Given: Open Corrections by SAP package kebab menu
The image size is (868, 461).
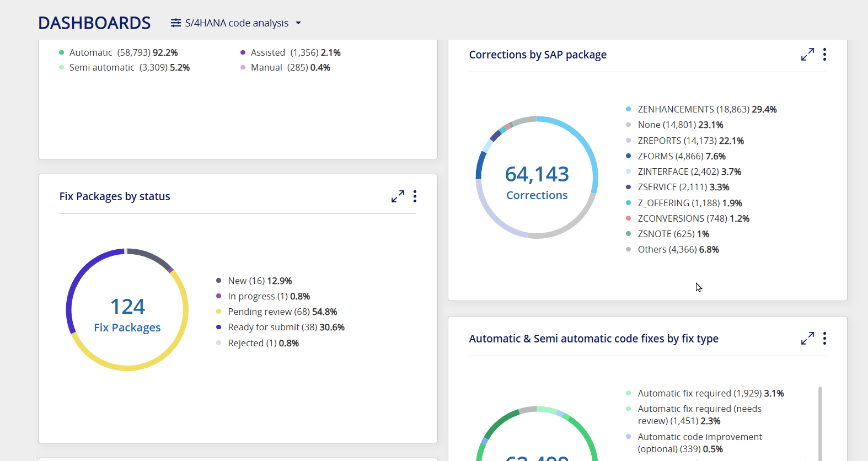Looking at the screenshot, I should (x=824, y=55).
